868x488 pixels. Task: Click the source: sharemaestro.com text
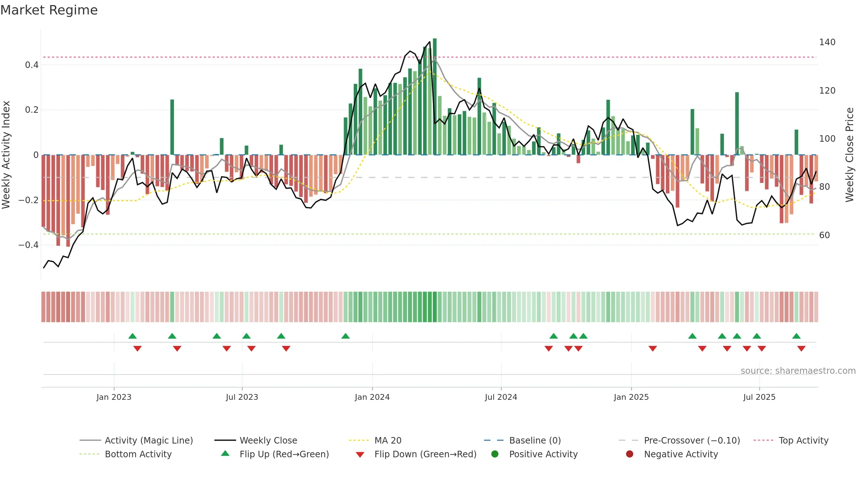798,371
